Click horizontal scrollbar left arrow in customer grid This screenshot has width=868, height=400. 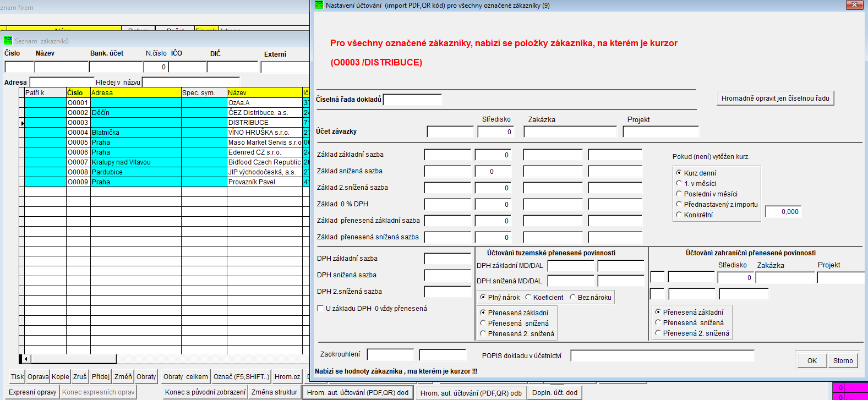[x=26, y=359]
